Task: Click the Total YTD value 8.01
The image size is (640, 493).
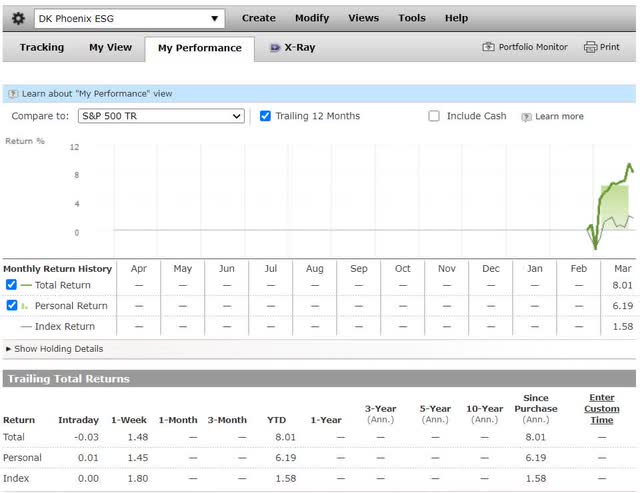Action: coord(285,437)
